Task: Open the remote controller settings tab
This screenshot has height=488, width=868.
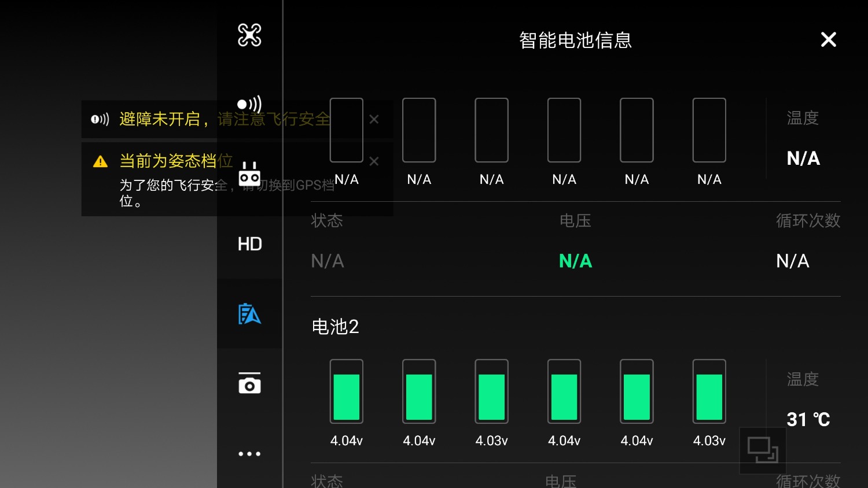Action: pyautogui.click(x=249, y=173)
